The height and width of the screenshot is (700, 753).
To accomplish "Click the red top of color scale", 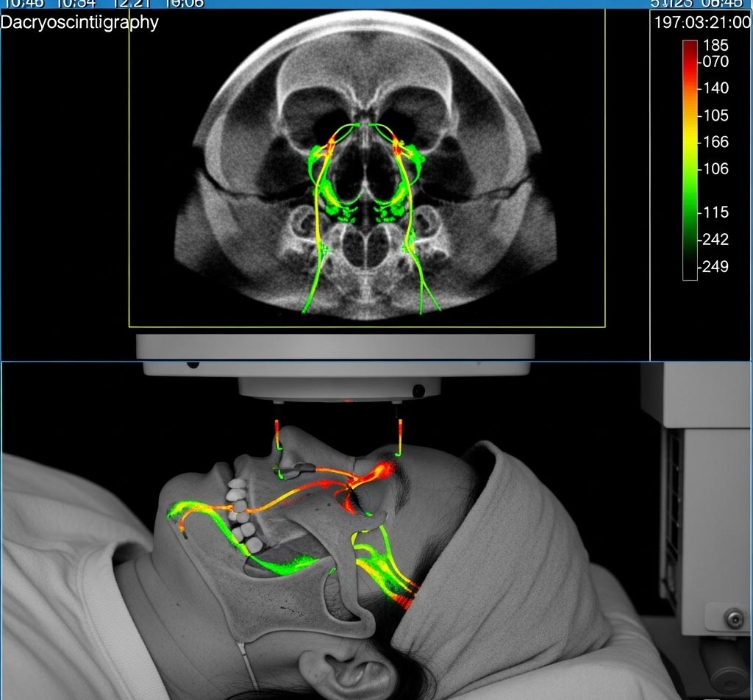I will tap(690, 50).
